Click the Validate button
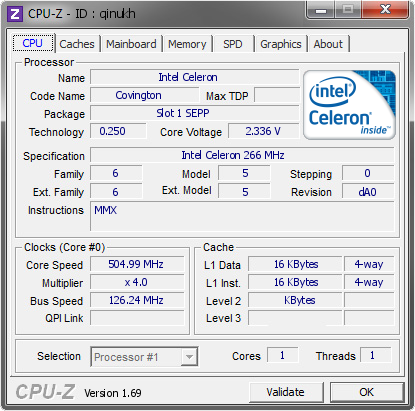This screenshot has width=415, height=411. (286, 392)
